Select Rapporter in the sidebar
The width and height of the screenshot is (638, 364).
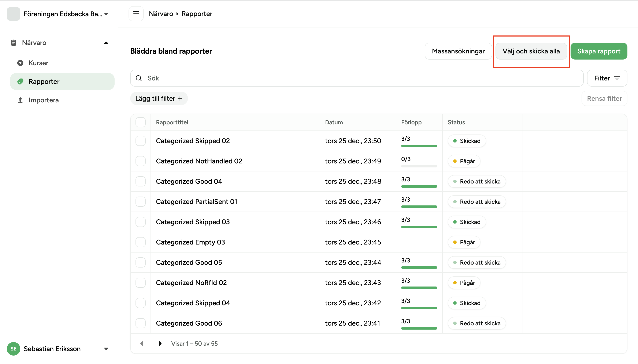[x=62, y=81]
